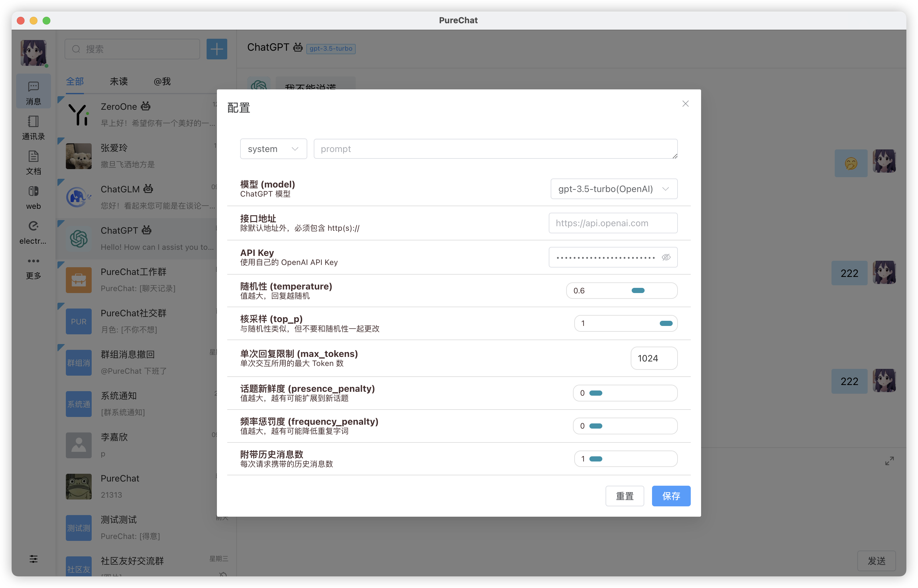Click the 发送 send button

coord(876,561)
